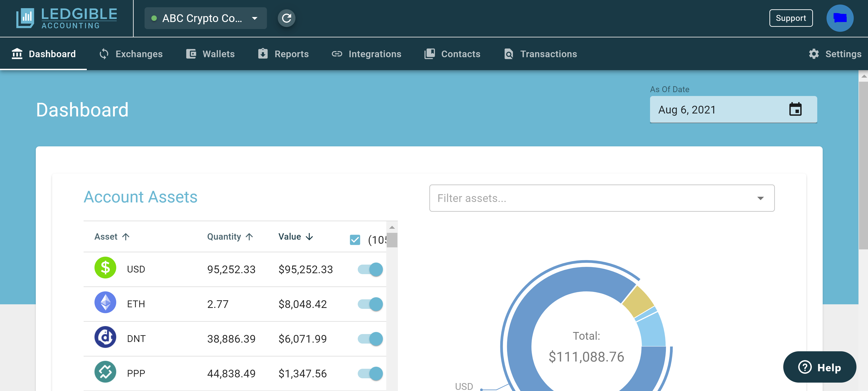868x391 pixels.
Task: Click the Ethereum coin icon
Action: [105, 303]
